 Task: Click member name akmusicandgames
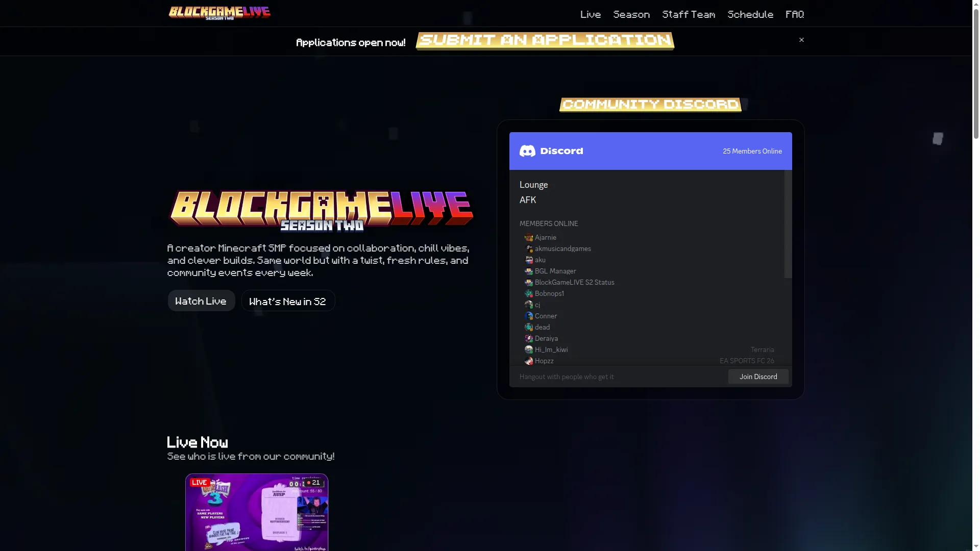tap(562, 248)
